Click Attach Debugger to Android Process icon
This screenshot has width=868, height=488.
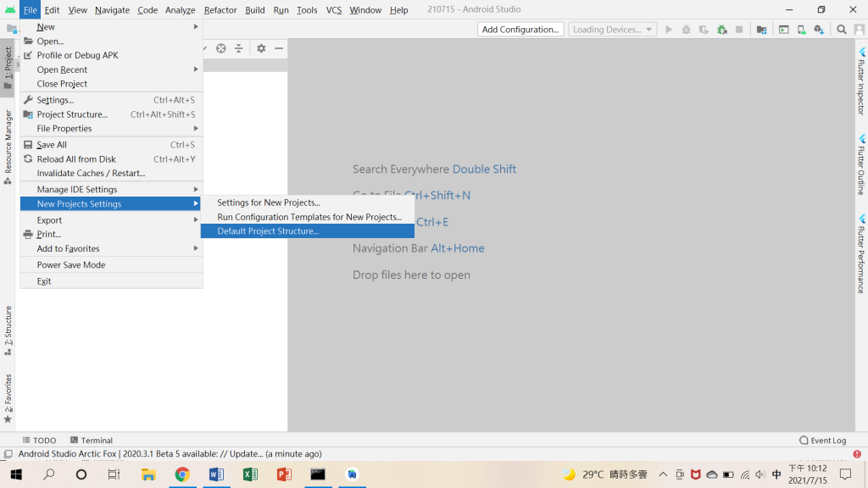click(722, 30)
